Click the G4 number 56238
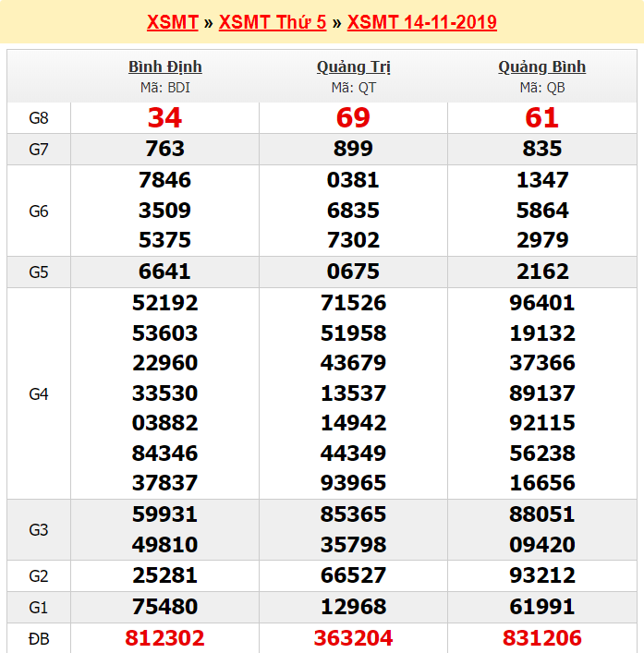 (x=542, y=453)
